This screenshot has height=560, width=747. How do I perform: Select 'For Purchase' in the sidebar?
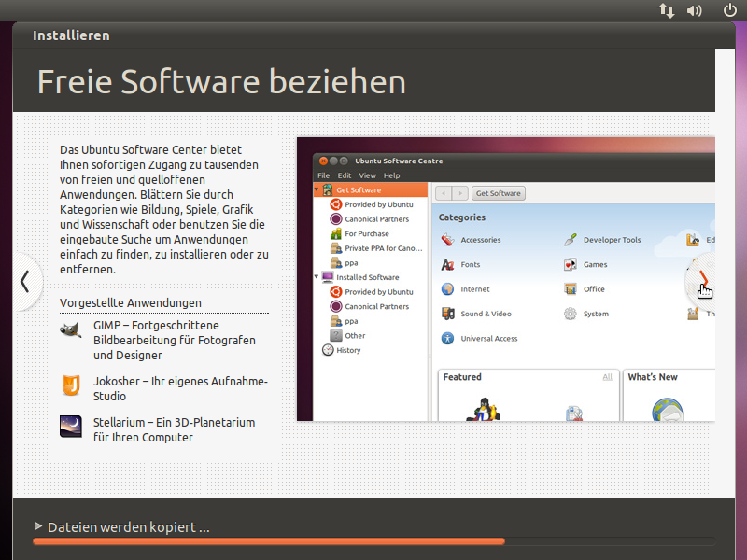pos(367,233)
